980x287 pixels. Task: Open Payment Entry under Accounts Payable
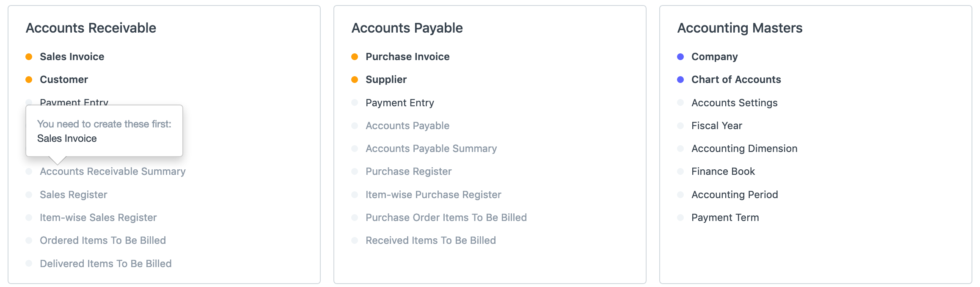(400, 103)
